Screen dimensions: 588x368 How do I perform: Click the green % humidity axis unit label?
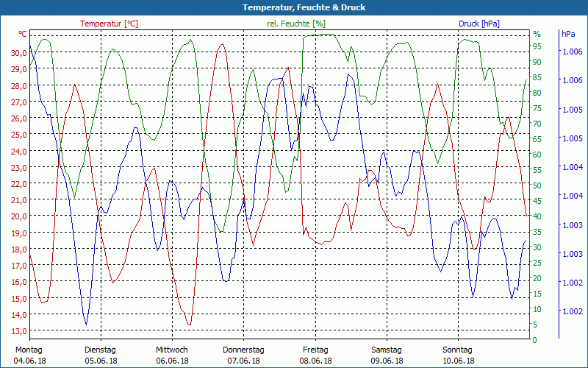pos(537,34)
